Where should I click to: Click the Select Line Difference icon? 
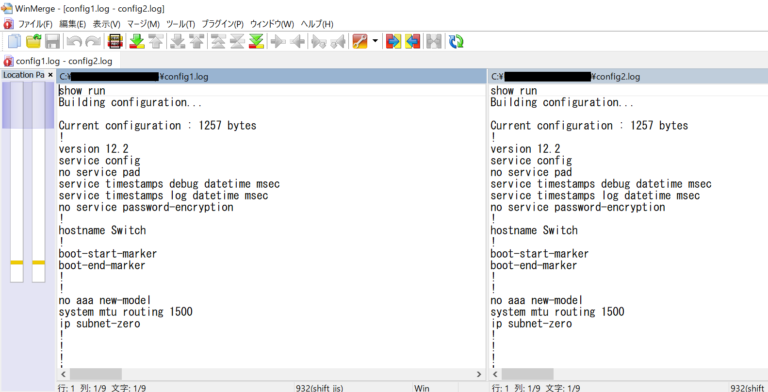[x=115, y=42]
